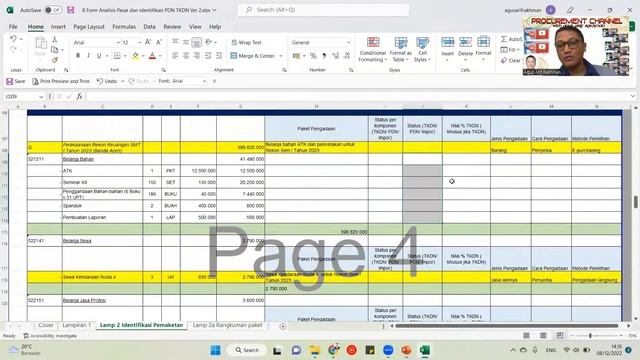Image resolution: width=640 pixels, height=360 pixels.
Task: Click Delete cells button
Action: click(x=465, y=49)
